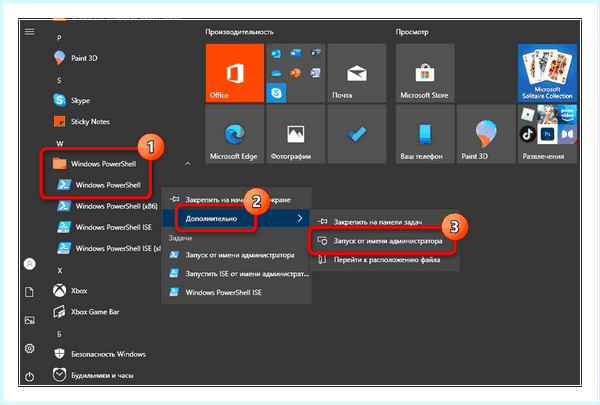The height and width of the screenshot is (405, 600).
Task: Open Settings gear in left sidebar
Action: (x=29, y=348)
